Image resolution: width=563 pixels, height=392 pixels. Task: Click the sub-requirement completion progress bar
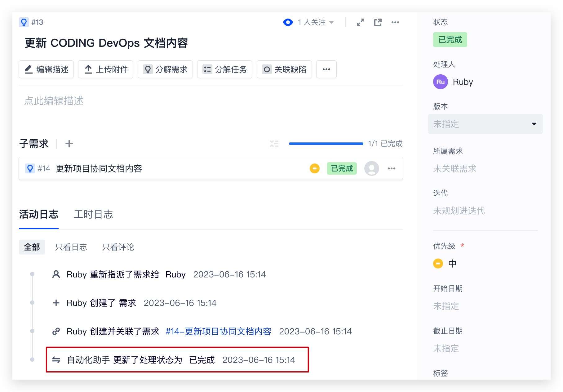pos(326,144)
